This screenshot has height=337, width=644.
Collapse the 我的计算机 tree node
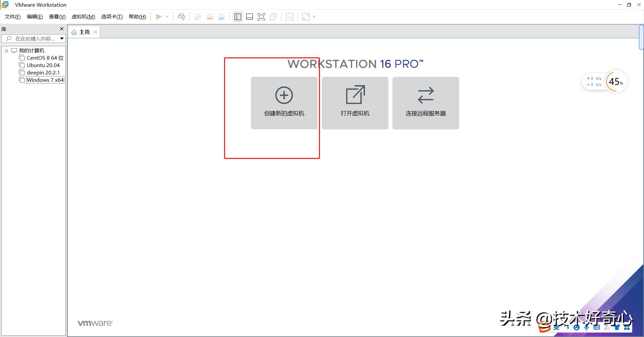[x=6, y=51]
